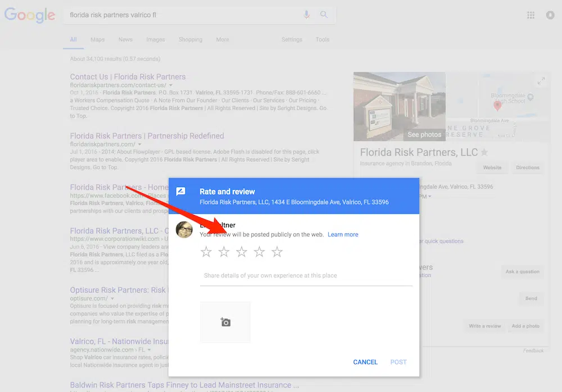Viewport: 562px width, 392px height.
Task: Switch to the Images tab
Action: tap(156, 39)
